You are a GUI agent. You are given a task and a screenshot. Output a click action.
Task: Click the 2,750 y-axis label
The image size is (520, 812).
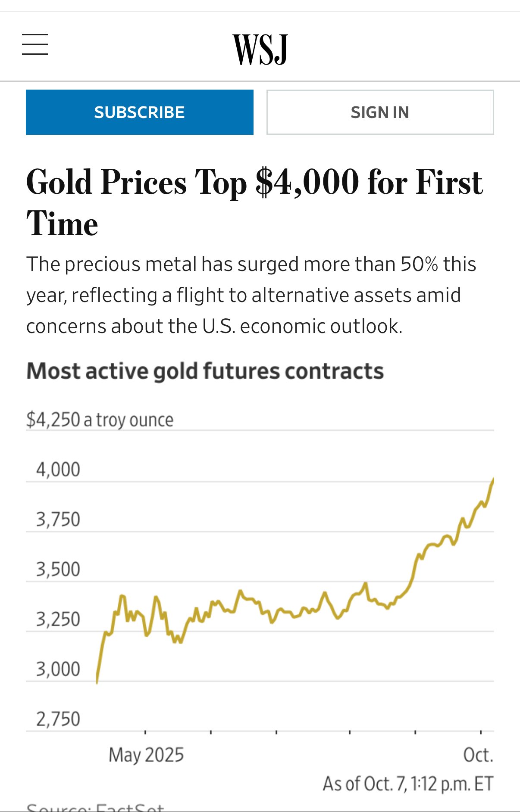click(x=58, y=719)
